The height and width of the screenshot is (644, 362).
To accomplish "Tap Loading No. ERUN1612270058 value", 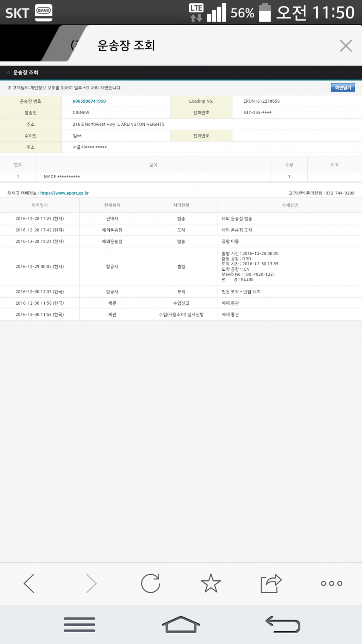I will (261, 101).
